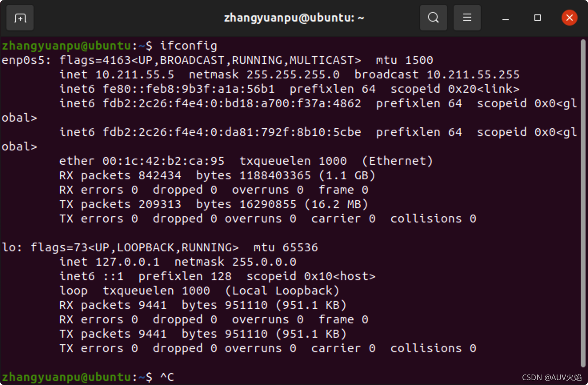
Task: Click the netmask 255.255.255.0 value
Action: [x=293, y=74]
